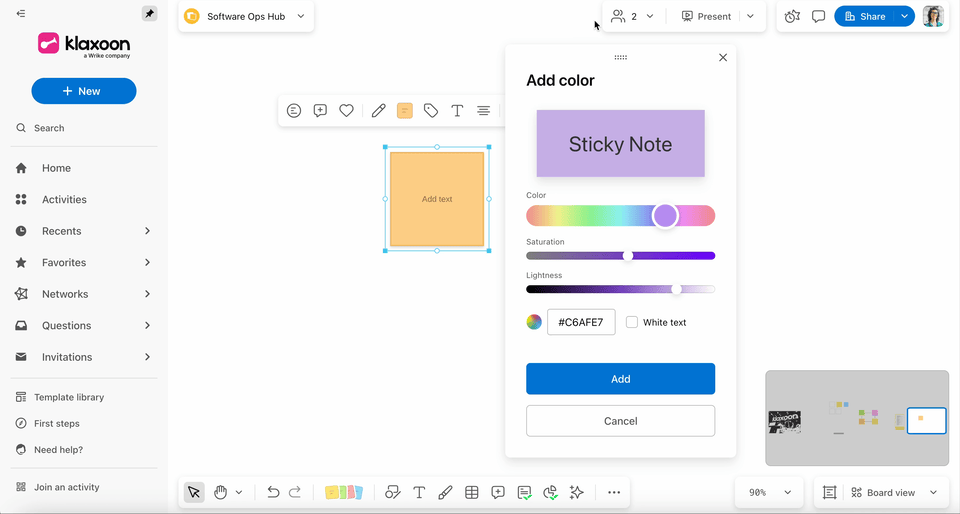
Task: Toggle the sidebar pin icon
Action: point(149,13)
